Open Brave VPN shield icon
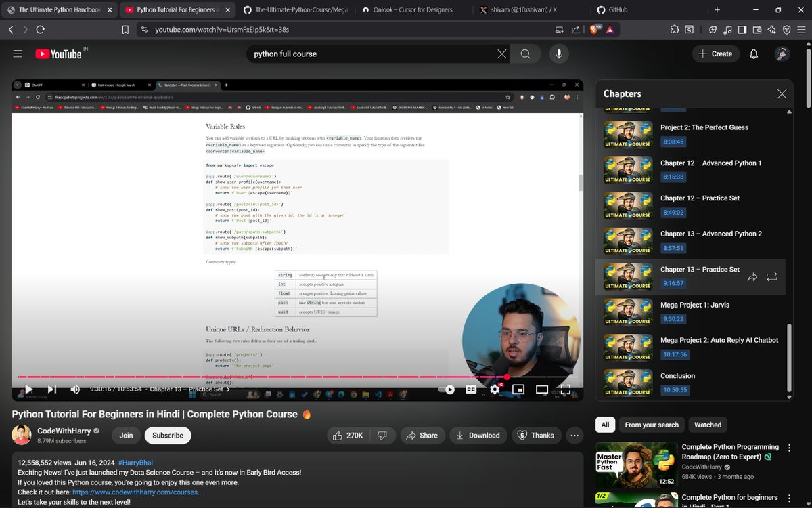Viewport: 812px width, 508px height. [x=786, y=30]
